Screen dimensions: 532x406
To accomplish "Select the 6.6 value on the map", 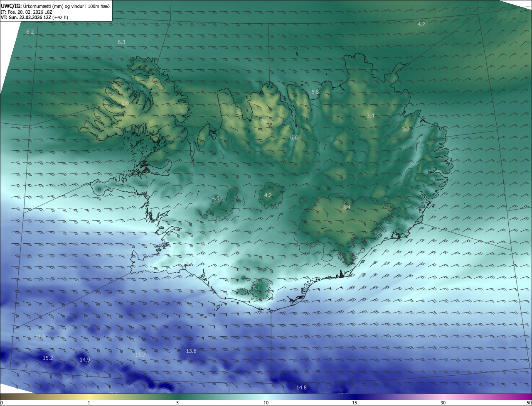I will coord(294,137).
